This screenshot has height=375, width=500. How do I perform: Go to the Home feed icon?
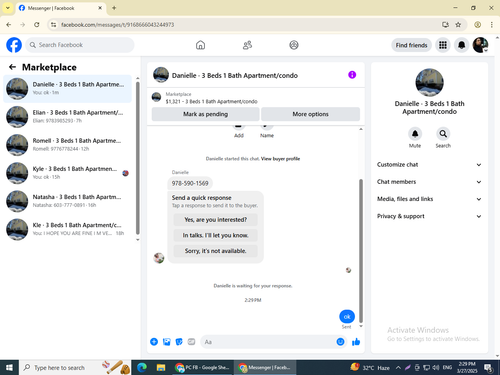pyautogui.click(x=200, y=45)
